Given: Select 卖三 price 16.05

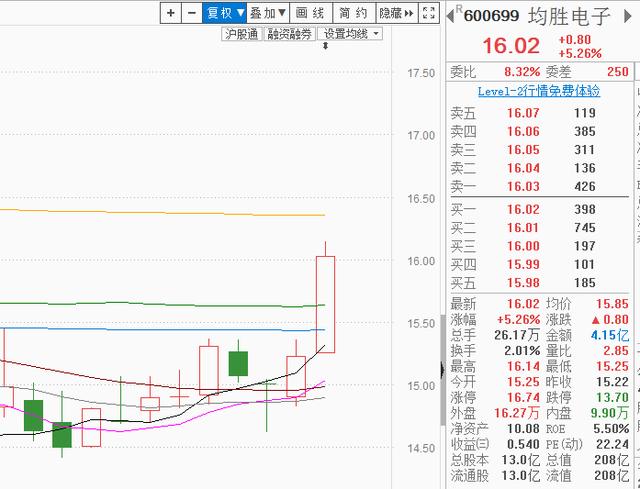Looking at the screenshot, I should click(523, 149).
